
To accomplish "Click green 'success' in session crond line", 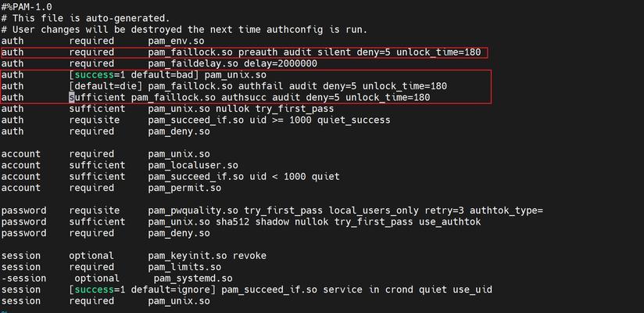I will (94, 290).
